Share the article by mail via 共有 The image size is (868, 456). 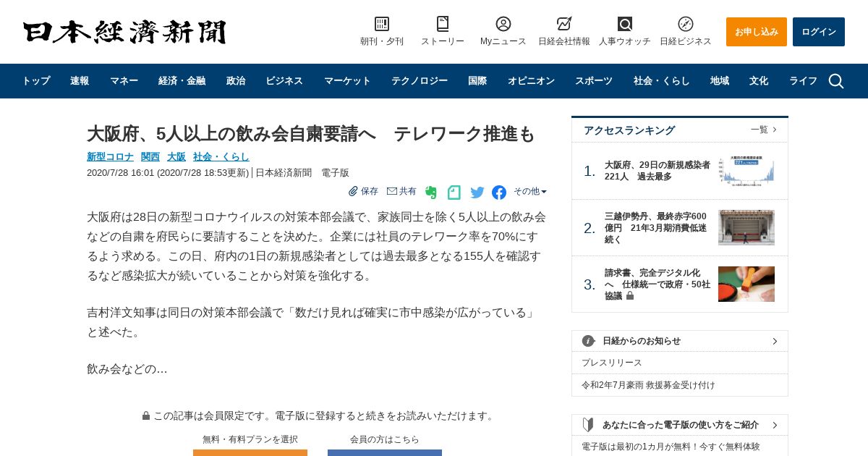pyautogui.click(x=401, y=191)
